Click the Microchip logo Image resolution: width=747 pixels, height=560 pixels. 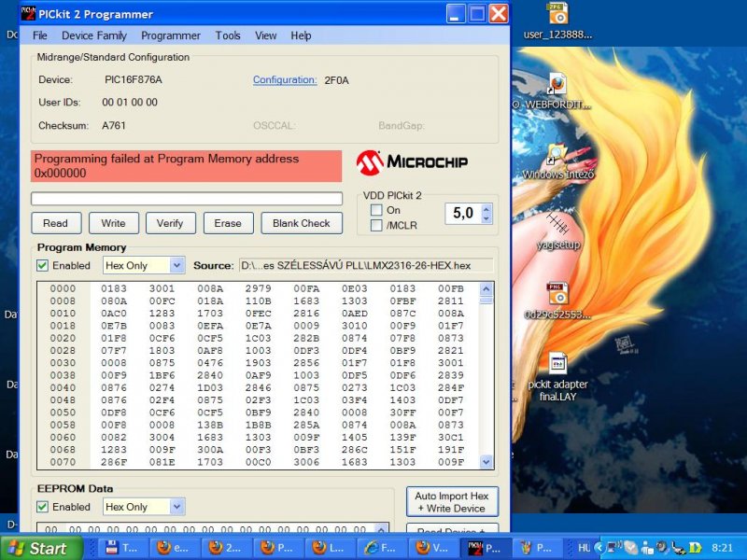point(412,161)
